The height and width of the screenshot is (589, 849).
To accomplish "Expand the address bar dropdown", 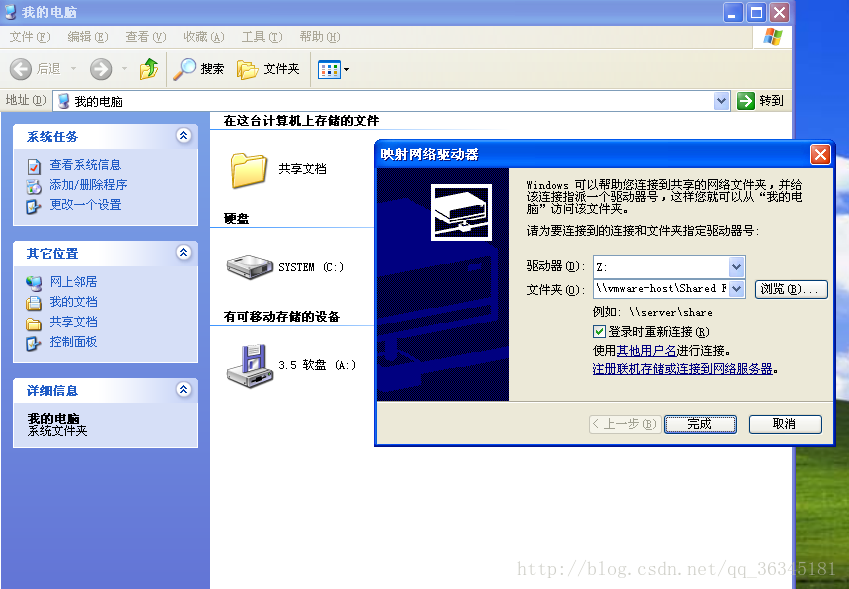I will [x=721, y=101].
